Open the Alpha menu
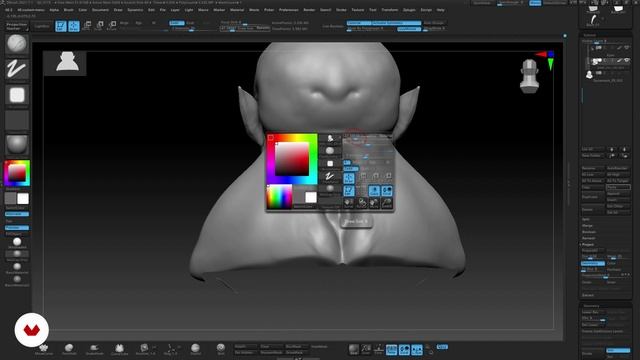 point(54,10)
